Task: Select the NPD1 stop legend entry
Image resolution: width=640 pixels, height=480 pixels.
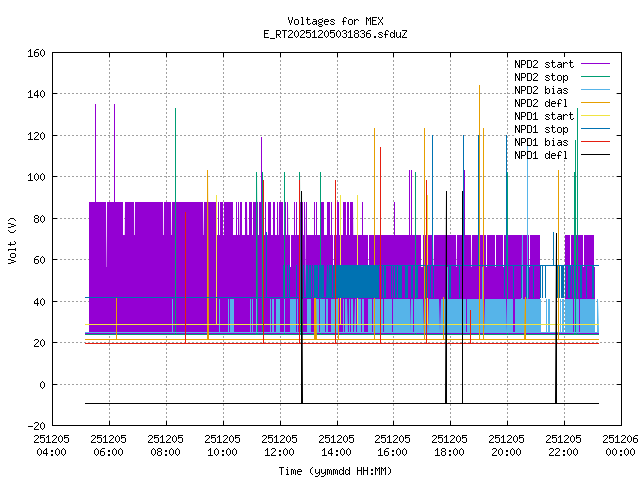Action: 542,129
